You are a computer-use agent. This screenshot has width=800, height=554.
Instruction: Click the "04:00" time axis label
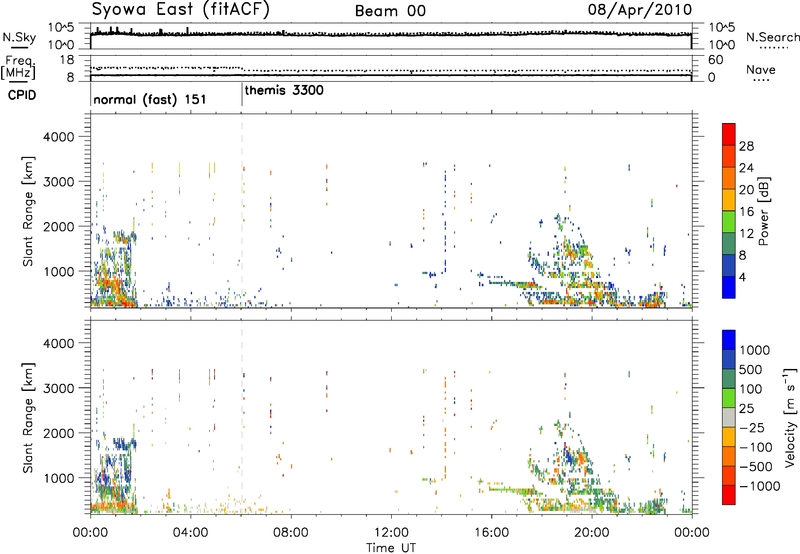190,533
